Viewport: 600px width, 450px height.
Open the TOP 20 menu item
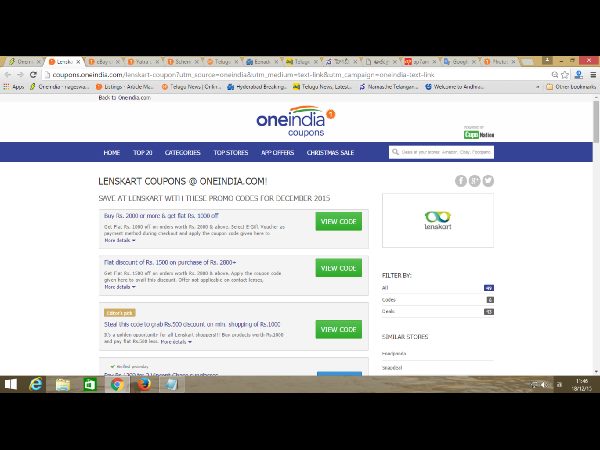click(x=142, y=153)
